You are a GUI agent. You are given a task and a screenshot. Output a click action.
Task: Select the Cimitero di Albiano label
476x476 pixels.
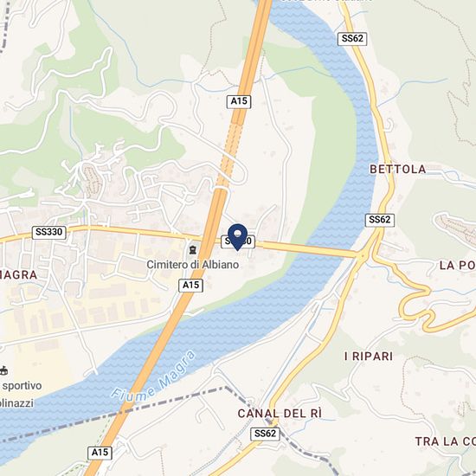click(193, 265)
